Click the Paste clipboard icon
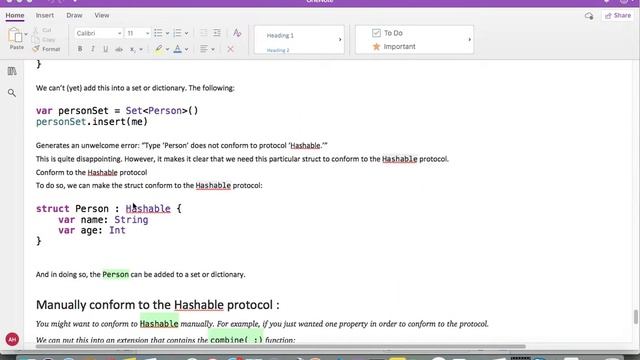The width and height of the screenshot is (640, 360). tap(16, 36)
